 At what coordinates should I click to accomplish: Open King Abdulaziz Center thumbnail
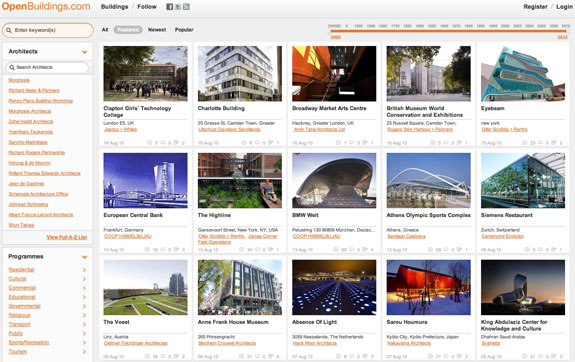pyautogui.click(x=523, y=287)
